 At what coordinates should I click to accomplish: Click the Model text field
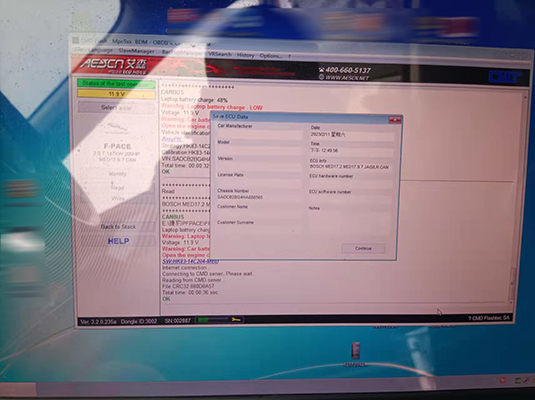click(260, 151)
